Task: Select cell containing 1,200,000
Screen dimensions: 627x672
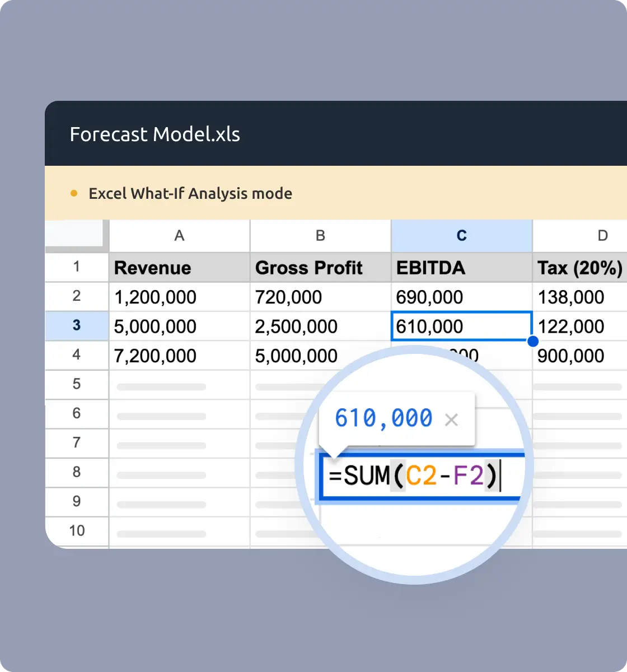Action: click(x=179, y=297)
